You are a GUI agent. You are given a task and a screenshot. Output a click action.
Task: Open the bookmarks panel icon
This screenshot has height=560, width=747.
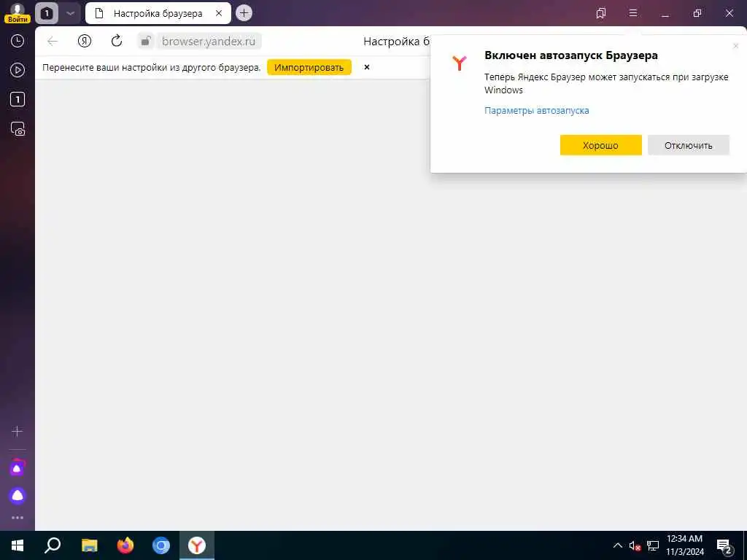click(x=601, y=13)
